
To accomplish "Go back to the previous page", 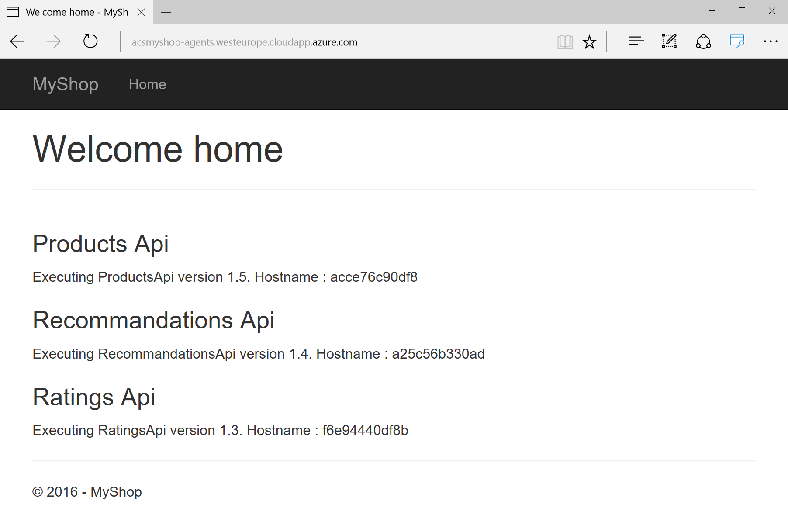I will click(x=17, y=42).
